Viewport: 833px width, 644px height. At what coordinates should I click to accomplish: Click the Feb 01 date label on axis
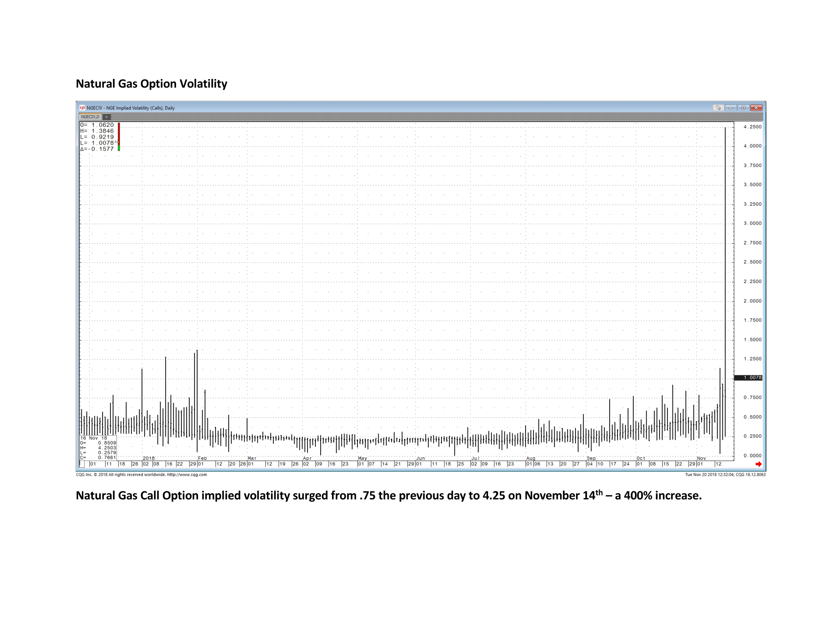[x=201, y=464]
